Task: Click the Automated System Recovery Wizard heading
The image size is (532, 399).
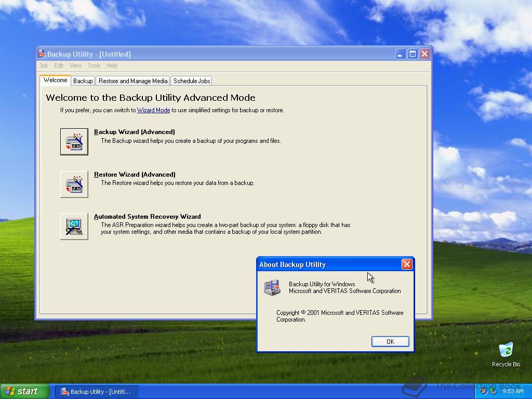Action: (147, 217)
